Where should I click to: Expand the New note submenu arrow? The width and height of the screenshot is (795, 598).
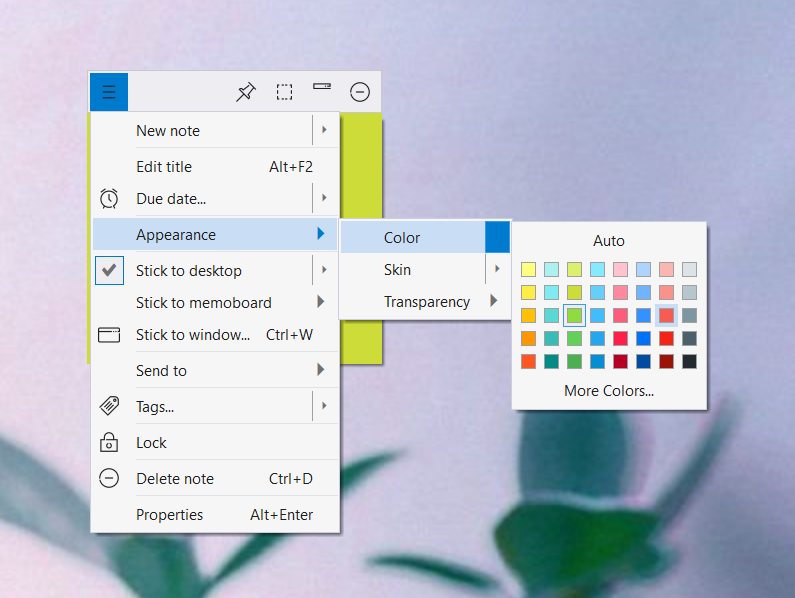[324, 130]
